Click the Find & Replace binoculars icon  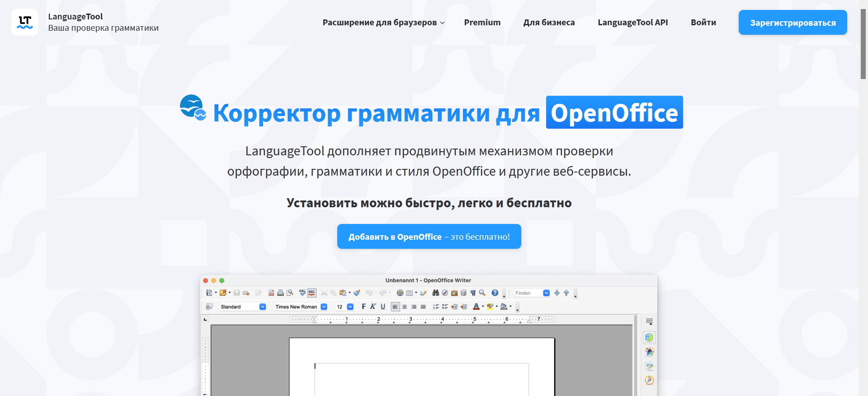click(x=436, y=293)
